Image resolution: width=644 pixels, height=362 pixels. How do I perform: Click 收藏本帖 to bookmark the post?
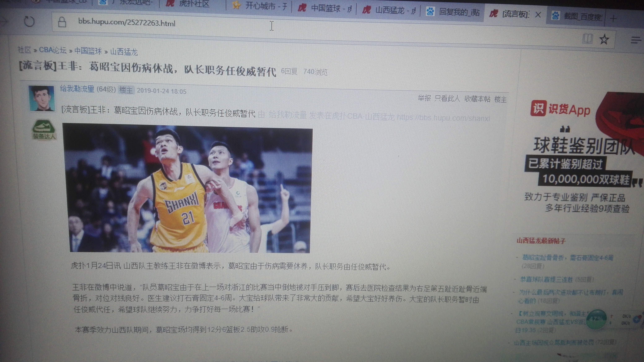(477, 99)
